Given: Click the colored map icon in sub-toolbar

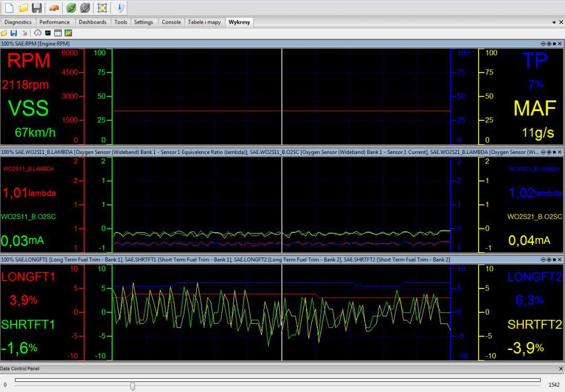Looking at the screenshot, I should [x=68, y=33].
